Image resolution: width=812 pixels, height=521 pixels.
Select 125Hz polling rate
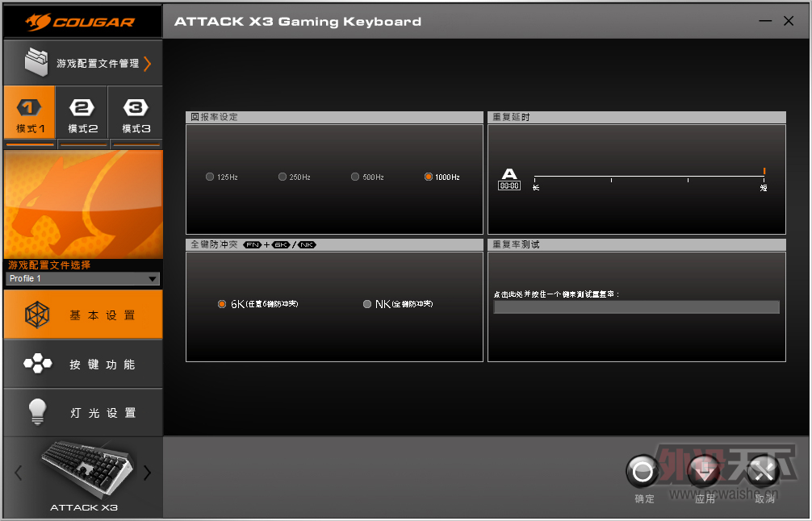click(x=210, y=177)
